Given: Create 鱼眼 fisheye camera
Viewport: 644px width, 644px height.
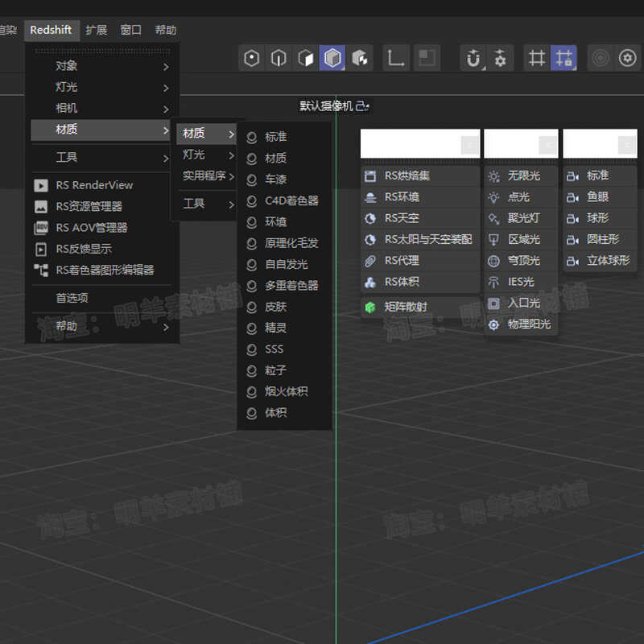Looking at the screenshot, I should tap(600, 197).
